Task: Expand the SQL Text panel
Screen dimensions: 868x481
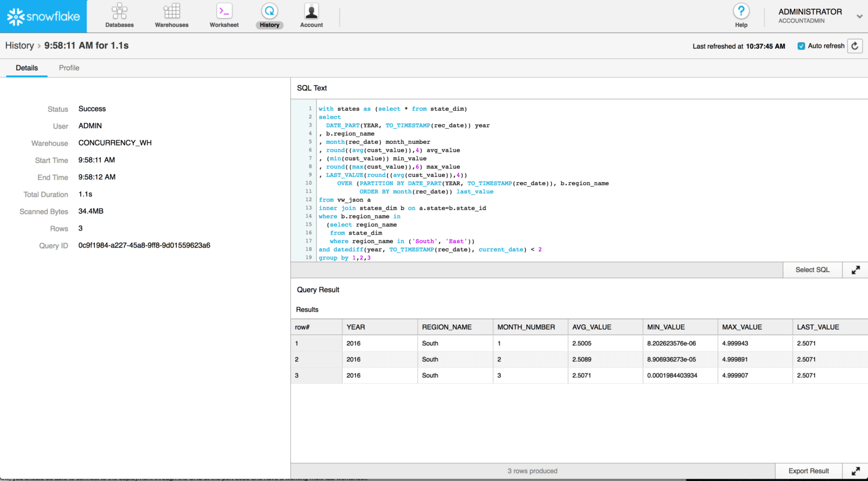Action: pyautogui.click(x=855, y=270)
